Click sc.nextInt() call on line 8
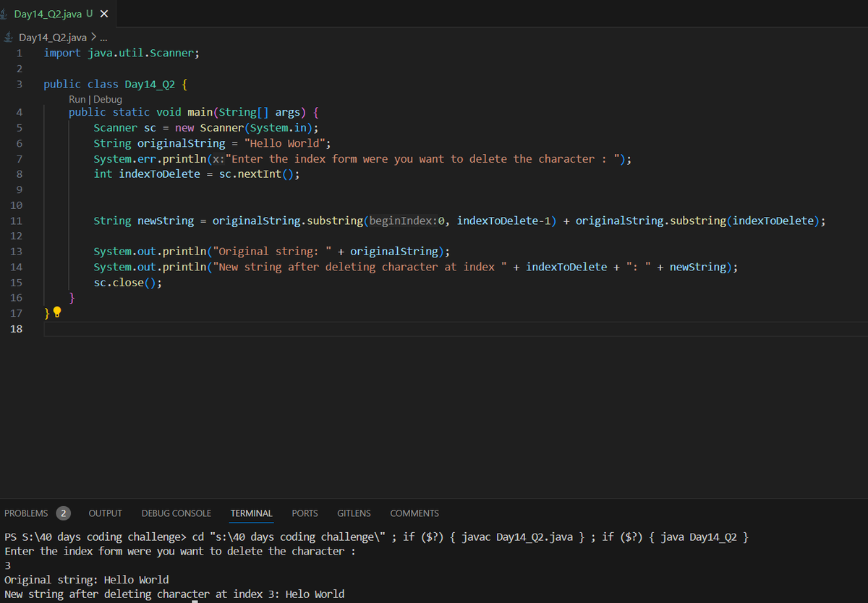The image size is (868, 603). (x=256, y=174)
